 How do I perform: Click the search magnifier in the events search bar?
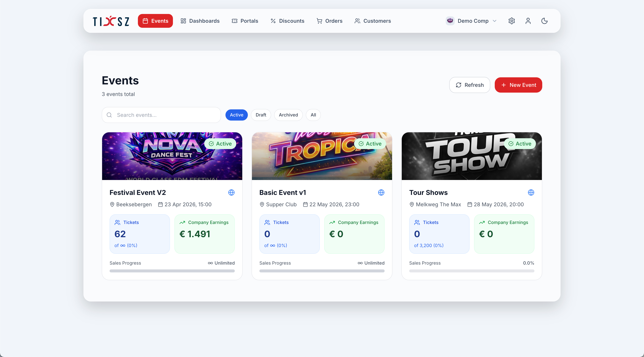pyautogui.click(x=109, y=115)
